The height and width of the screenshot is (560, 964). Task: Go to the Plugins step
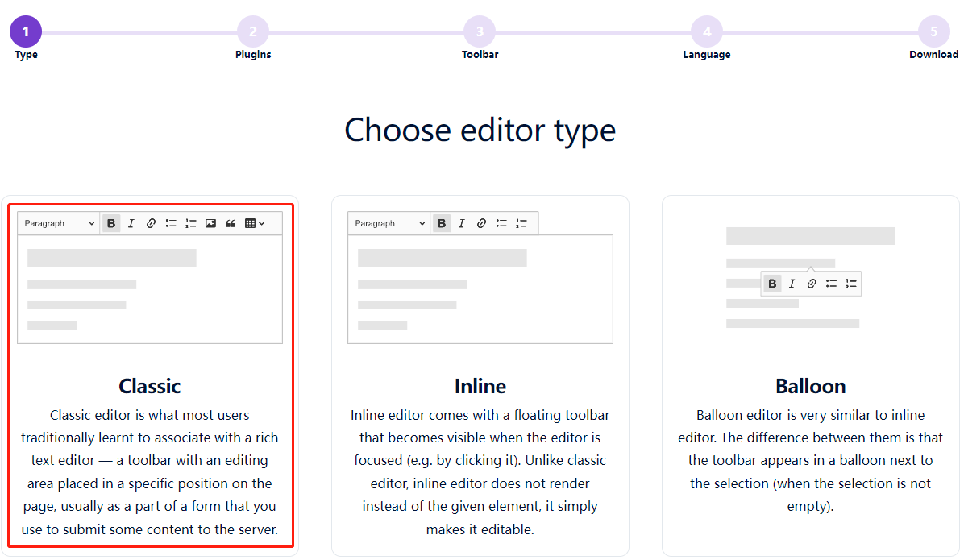[x=253, y=31]
